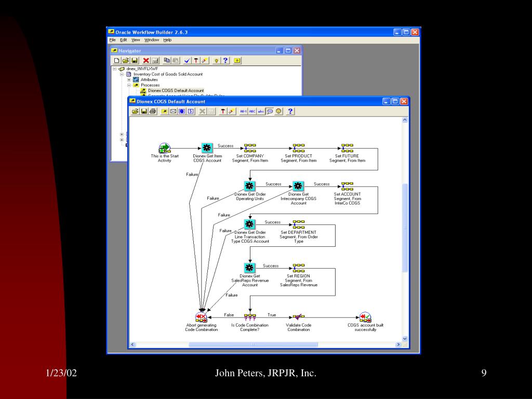Click New icon in Navigator toolbar
The image size is (532, 399).
click(117, 60)
